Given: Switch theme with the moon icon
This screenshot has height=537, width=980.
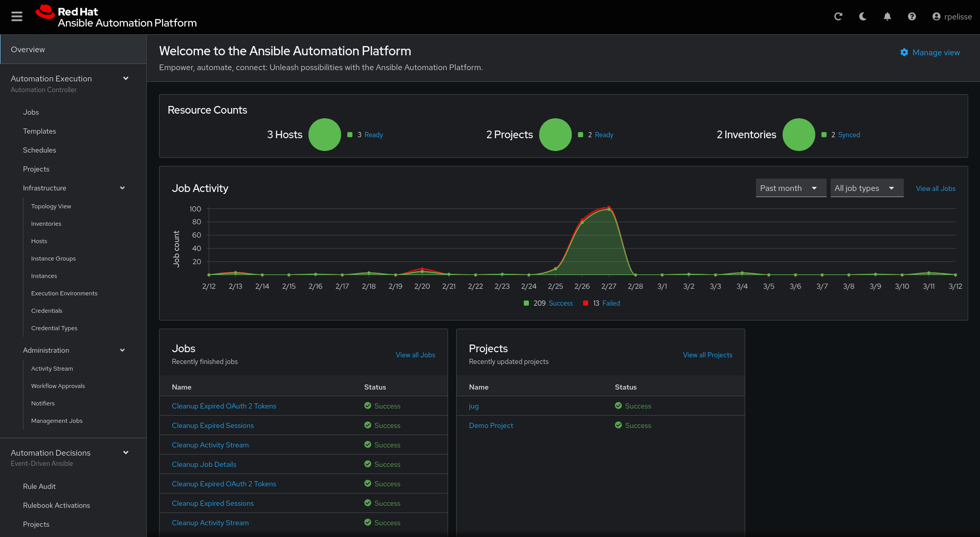Looking at the screenshot, I should click(862, 16).
